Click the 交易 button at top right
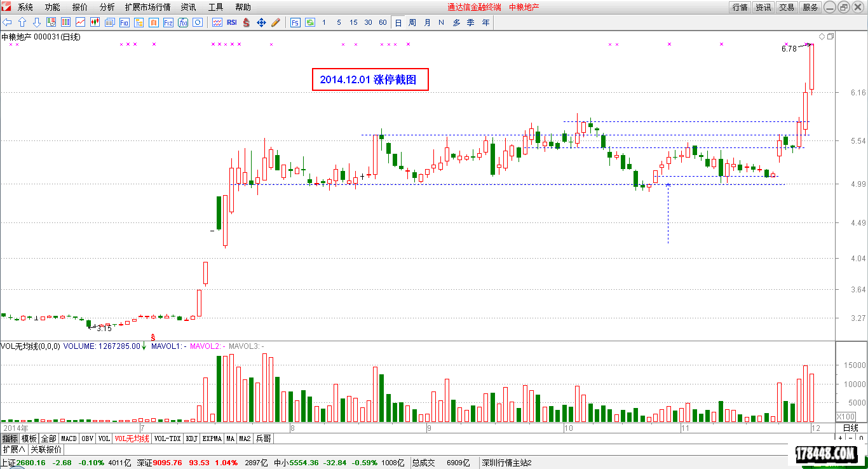 coord(787,7)
